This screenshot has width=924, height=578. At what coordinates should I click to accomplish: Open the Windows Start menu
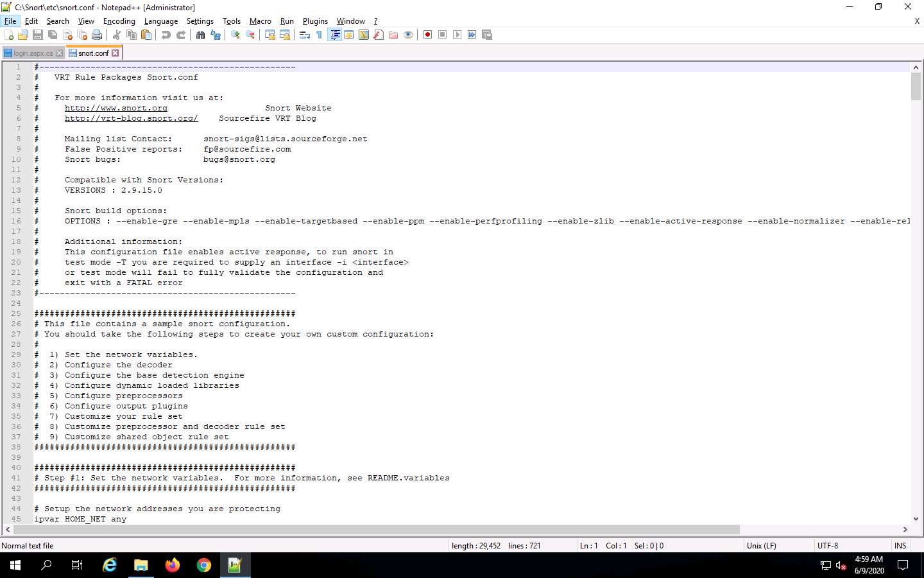pos(15,565)
